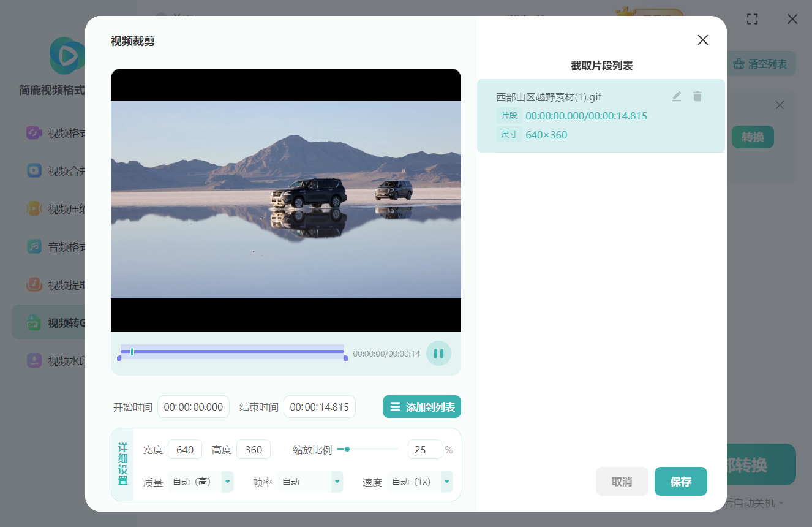Click the 添加到列表 button
Screen dimensions: 812x527
point(422,406)
